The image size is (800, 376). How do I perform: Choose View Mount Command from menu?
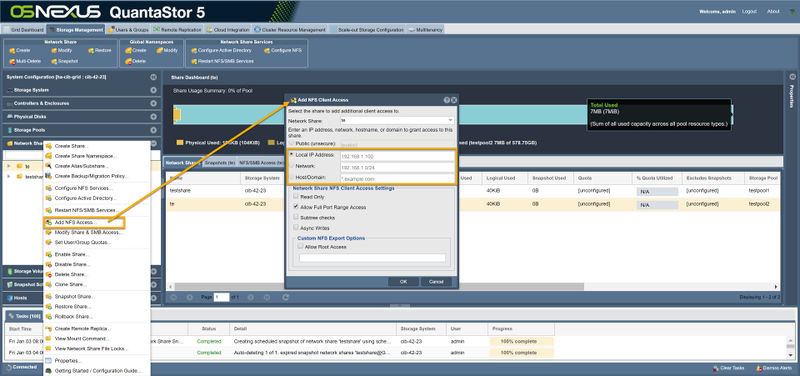82,339
